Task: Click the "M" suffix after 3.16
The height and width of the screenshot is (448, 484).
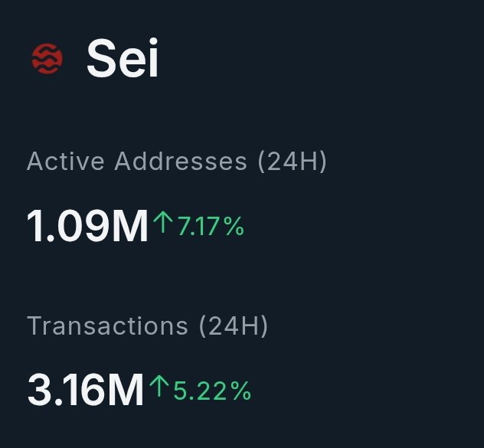Action: click(x=126, y=391)
